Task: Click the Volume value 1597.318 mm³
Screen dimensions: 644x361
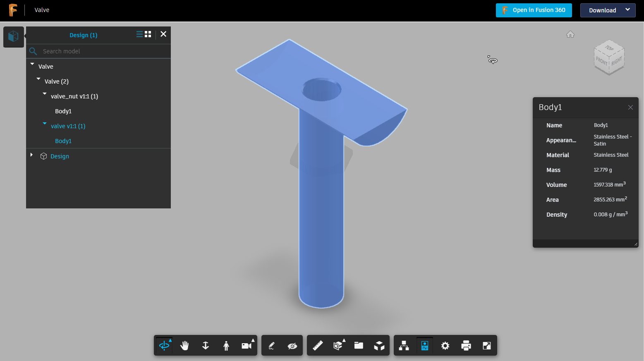Action: (x=610, y=184)
